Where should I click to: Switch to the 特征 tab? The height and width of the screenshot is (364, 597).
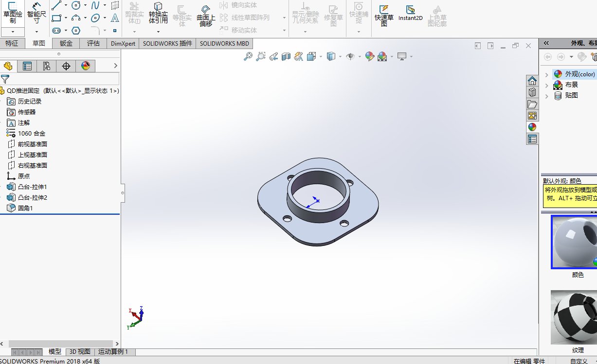[12, 43]
